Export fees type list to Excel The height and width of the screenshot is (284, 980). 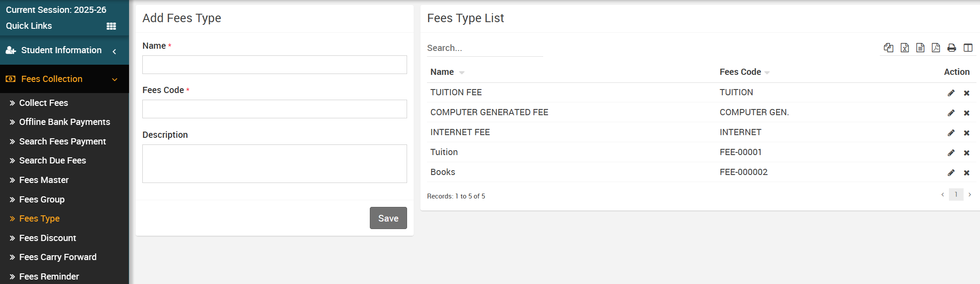tap(905, 48)
